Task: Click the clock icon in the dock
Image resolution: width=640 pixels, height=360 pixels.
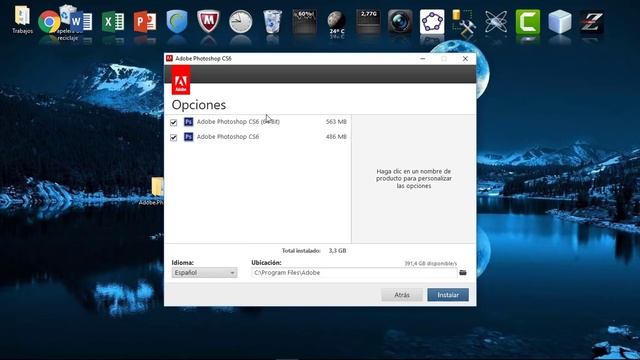Action: [240, 21]
